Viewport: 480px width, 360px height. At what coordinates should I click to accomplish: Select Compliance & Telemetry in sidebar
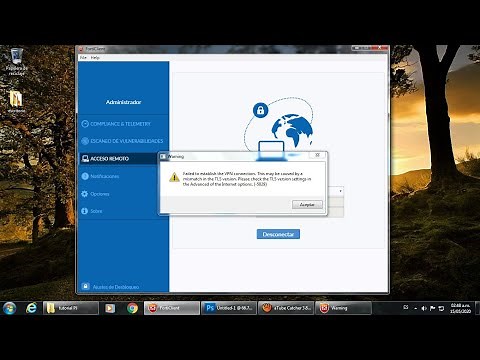tap(123, 124)
